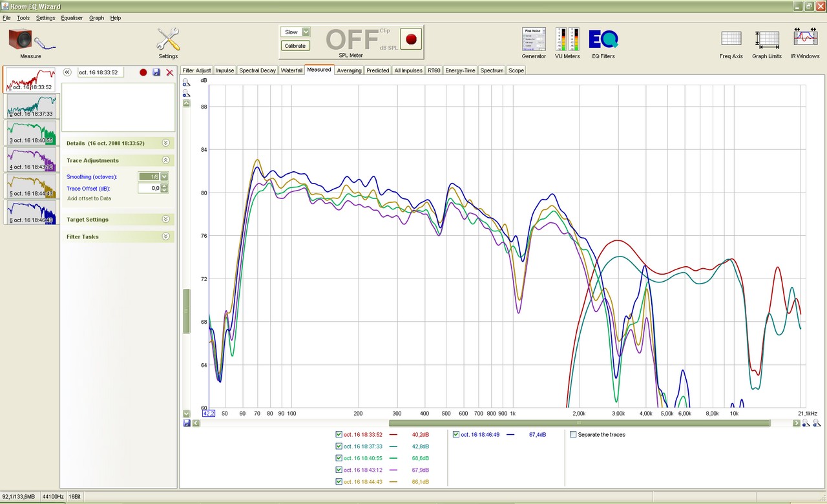Select measurement thumbnail 3 oct. 16 18:40:55
Viewport: 827px width, 504px height.
[31, 132]
